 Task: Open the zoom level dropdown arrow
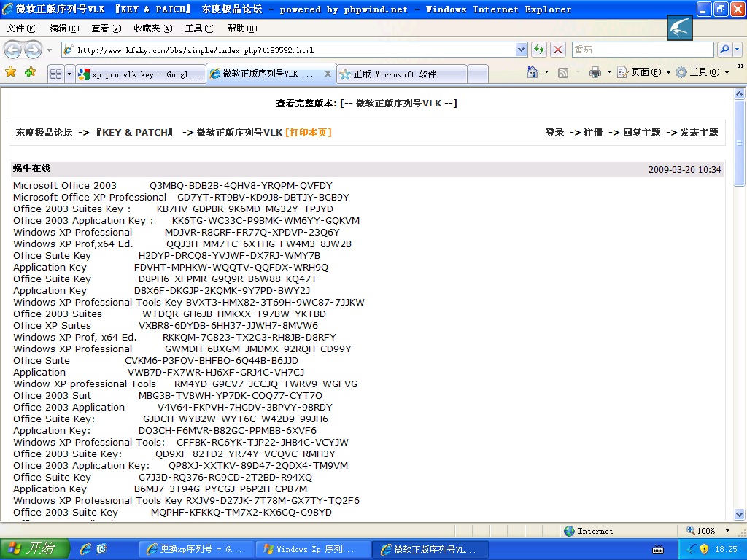click(x=727, y=531)
